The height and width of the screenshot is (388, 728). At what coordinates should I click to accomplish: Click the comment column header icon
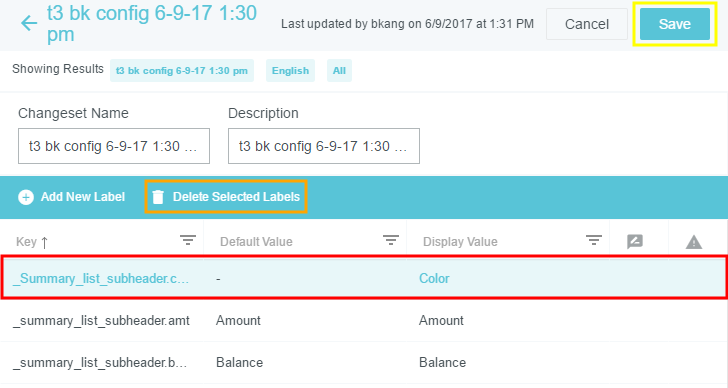(x=635, y=241)
